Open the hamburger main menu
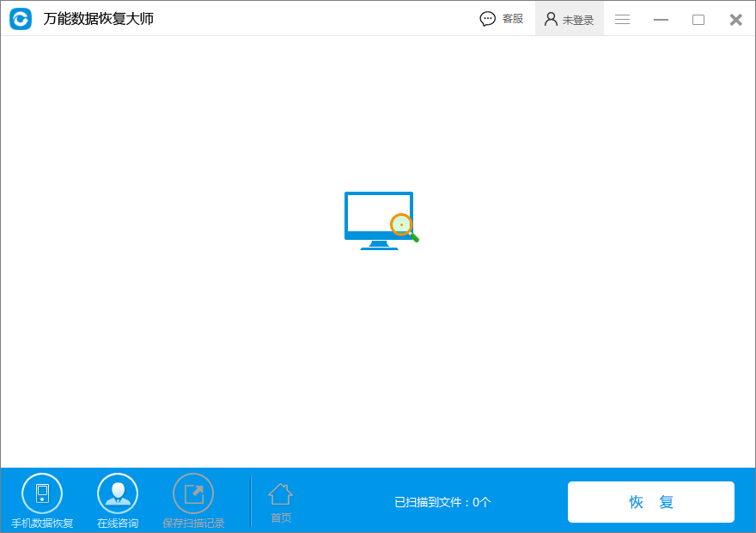Screen dimensions: 756x533 [623, 19]
